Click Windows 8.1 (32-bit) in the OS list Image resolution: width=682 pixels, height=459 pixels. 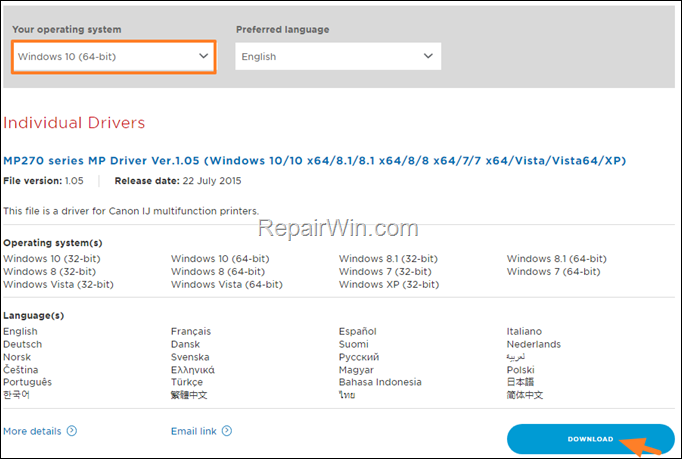pyautogui.click(x=388, y=258)
